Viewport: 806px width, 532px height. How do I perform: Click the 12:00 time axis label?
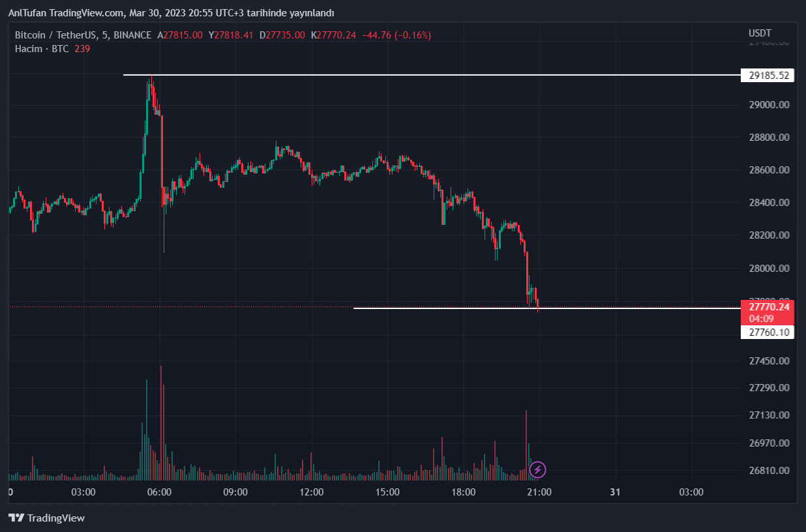(311, 492)
